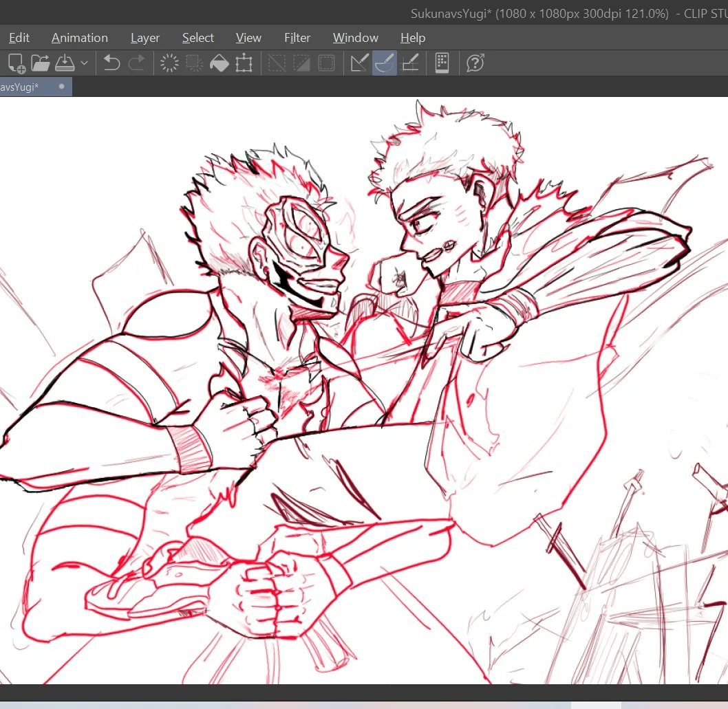Open the Select menu
Screen dimensions: 728x709
pyautogui.click(x=197, y=38)
